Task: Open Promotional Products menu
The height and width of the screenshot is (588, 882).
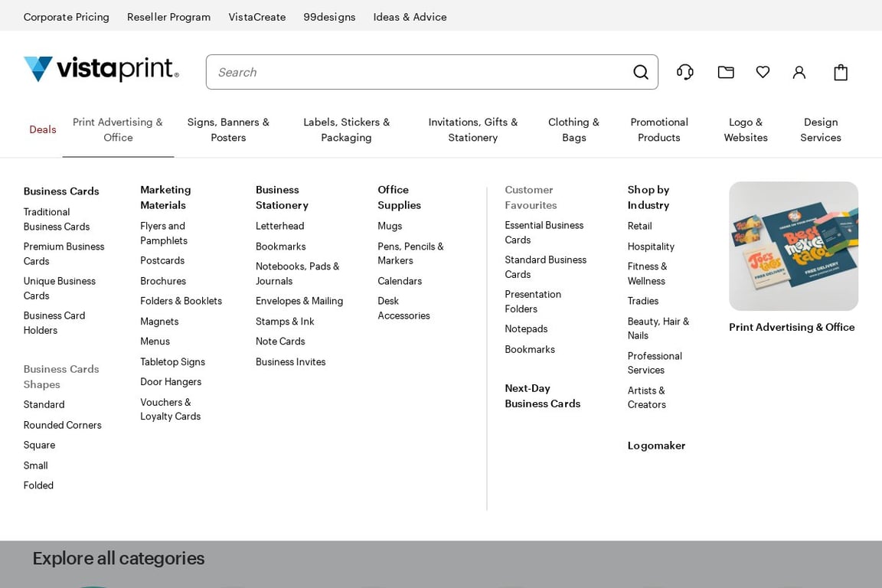Action: 659,130
